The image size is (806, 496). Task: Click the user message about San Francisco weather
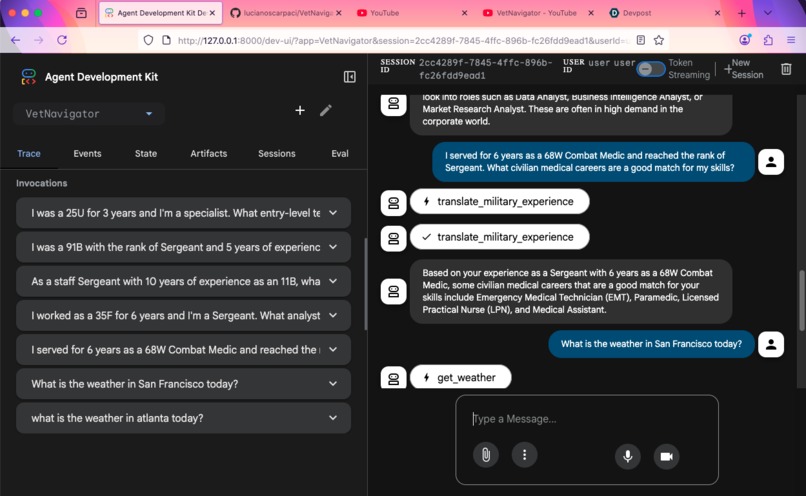tap(651, 344)
